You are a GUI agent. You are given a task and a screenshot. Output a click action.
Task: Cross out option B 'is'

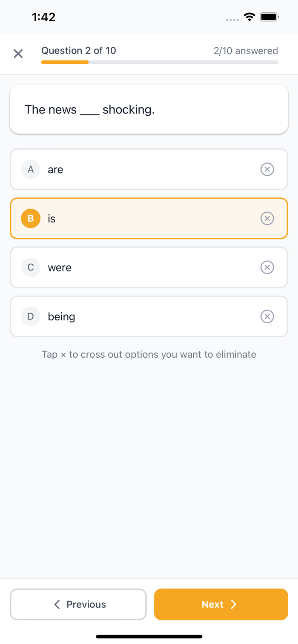tap(267, 219)
